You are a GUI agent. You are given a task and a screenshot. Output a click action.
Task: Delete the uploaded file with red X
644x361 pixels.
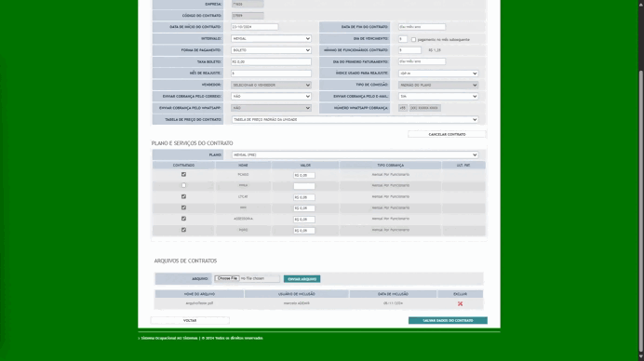point(460,303)
